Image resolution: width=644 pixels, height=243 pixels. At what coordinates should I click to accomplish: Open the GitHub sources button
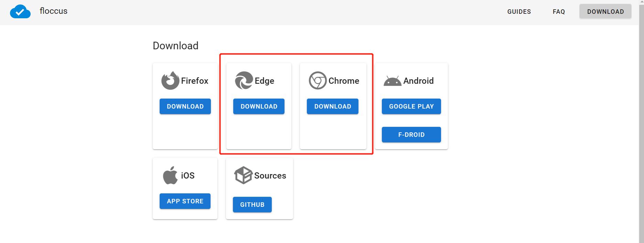(x=252, y=205)
